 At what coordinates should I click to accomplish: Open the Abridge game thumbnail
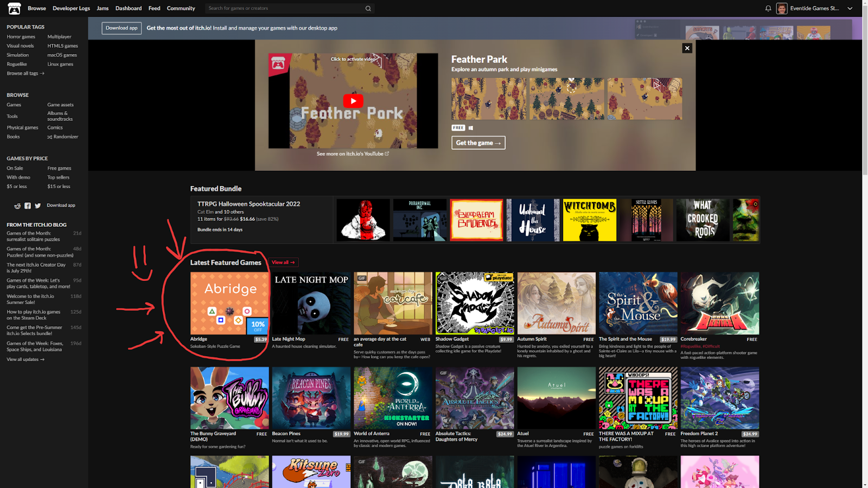229,303
